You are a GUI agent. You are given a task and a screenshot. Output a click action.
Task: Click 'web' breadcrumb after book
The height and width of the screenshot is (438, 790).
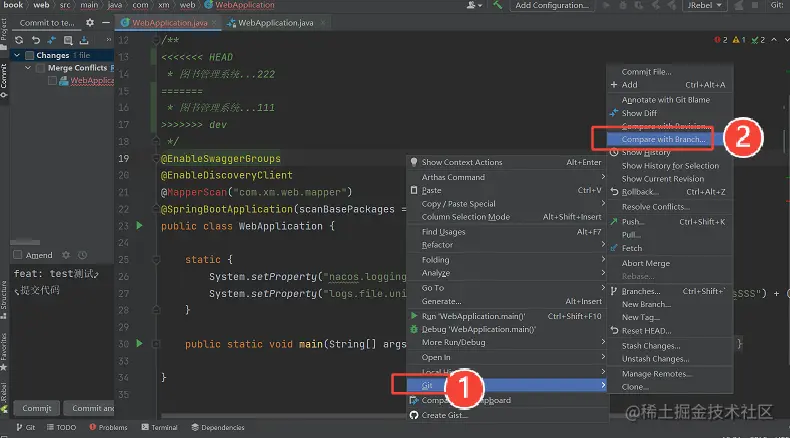(41, 5)
